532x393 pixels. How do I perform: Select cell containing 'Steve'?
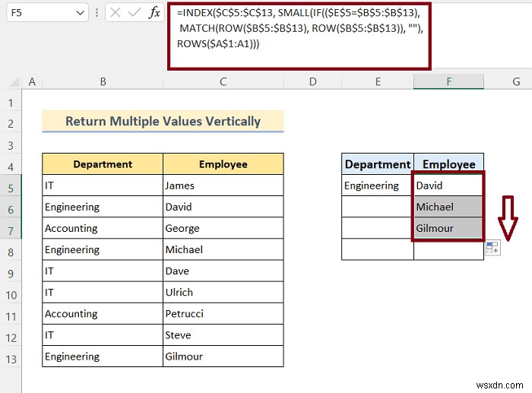click(223, 335)
